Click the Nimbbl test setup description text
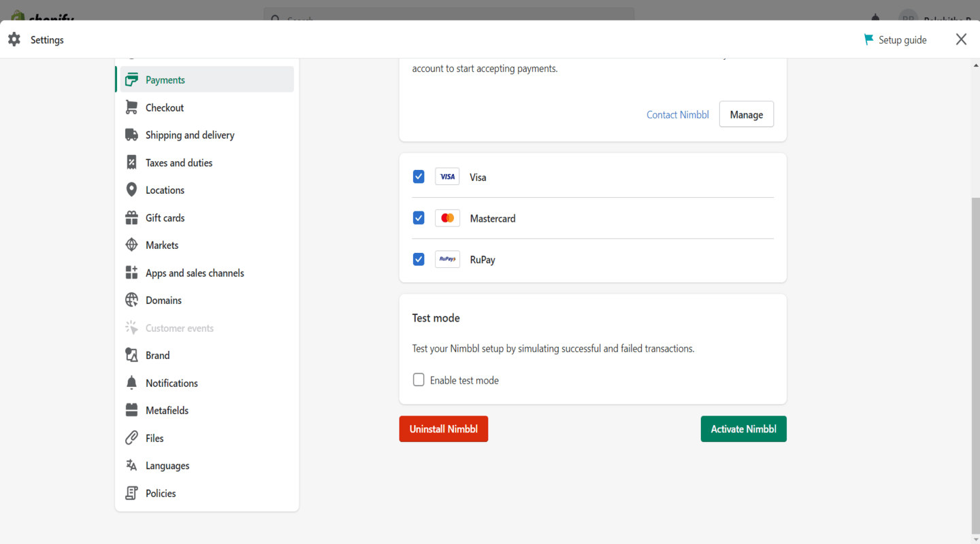 tap(553, 348)
